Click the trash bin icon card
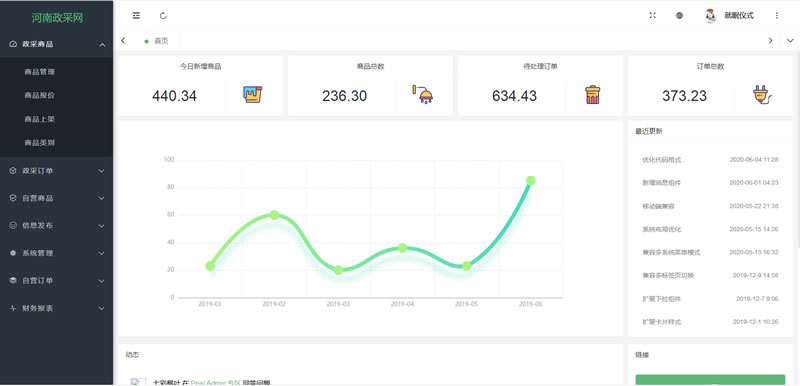 (592, 95)
